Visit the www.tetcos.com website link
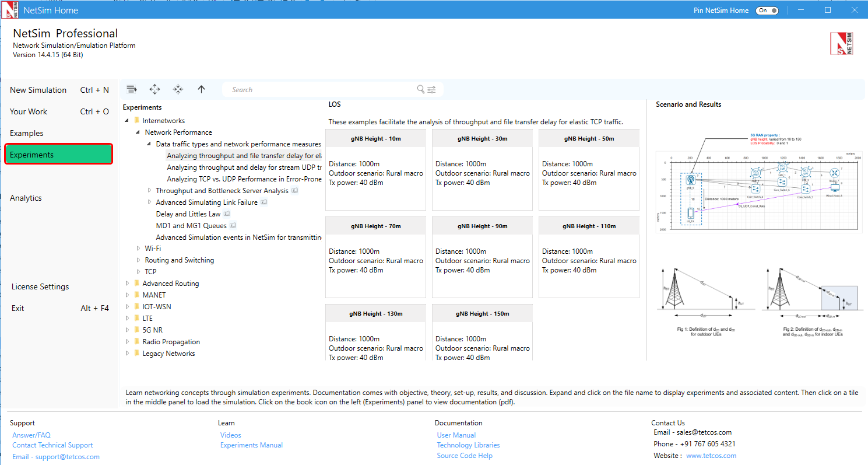 711,456
